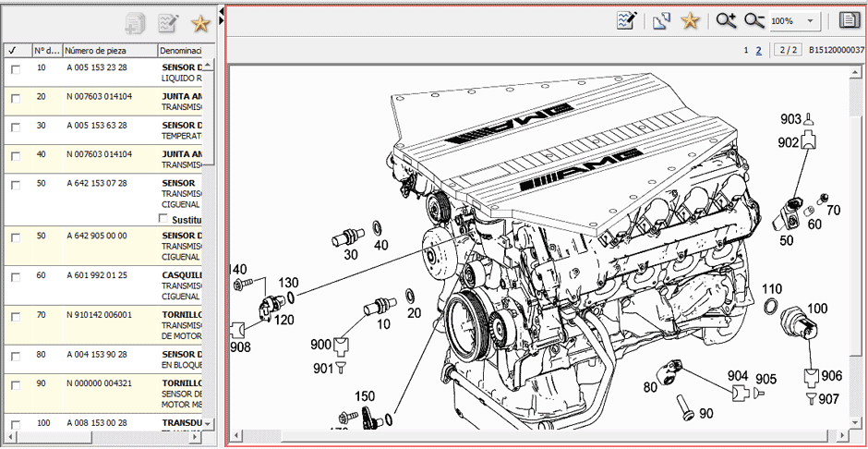The width and height of the screenshot is (868, 449).
Task: Check the box for row 70 TORNILLO N 910142 006001
Action: pyautogui.click(x=16, y=317)
